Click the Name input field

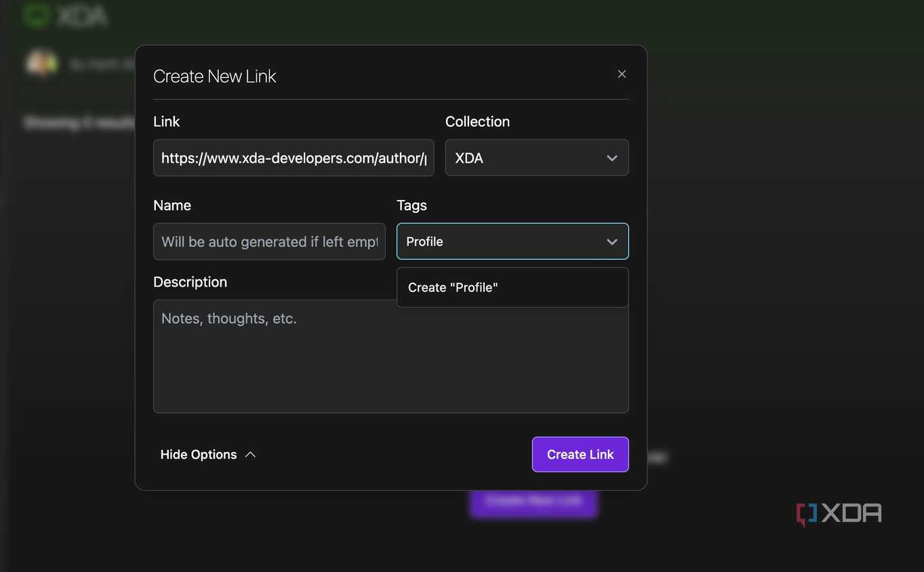point(269,241)
